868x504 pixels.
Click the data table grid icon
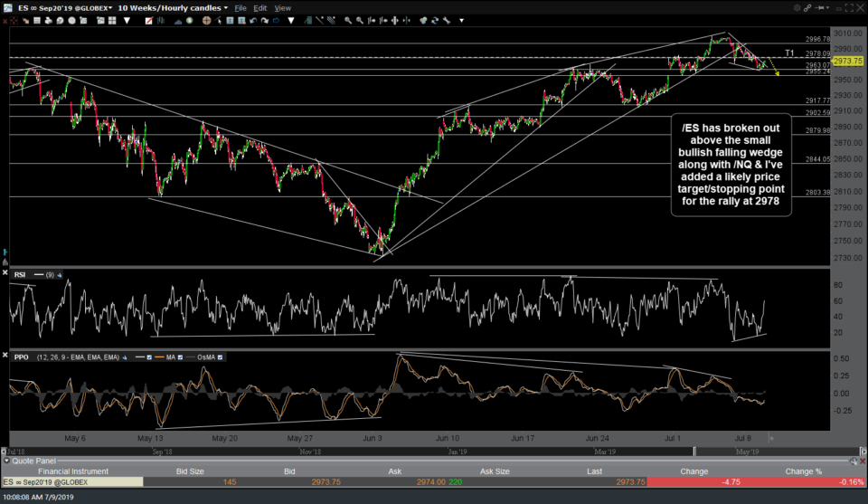36,21
